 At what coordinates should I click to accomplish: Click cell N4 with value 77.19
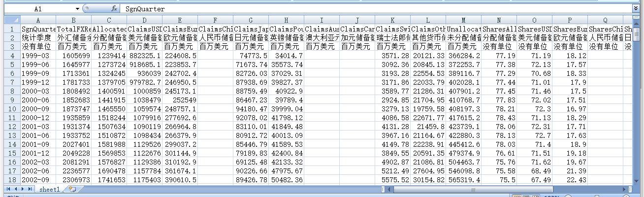[499, 56]
